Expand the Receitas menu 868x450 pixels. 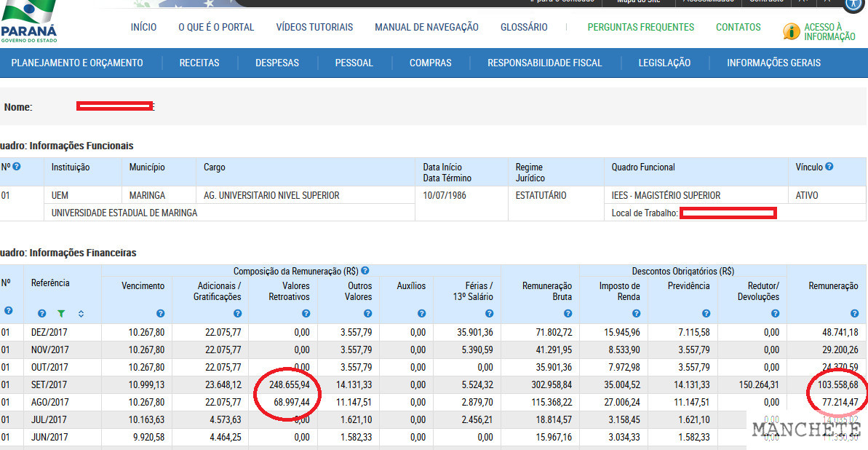tap(199, 63)
